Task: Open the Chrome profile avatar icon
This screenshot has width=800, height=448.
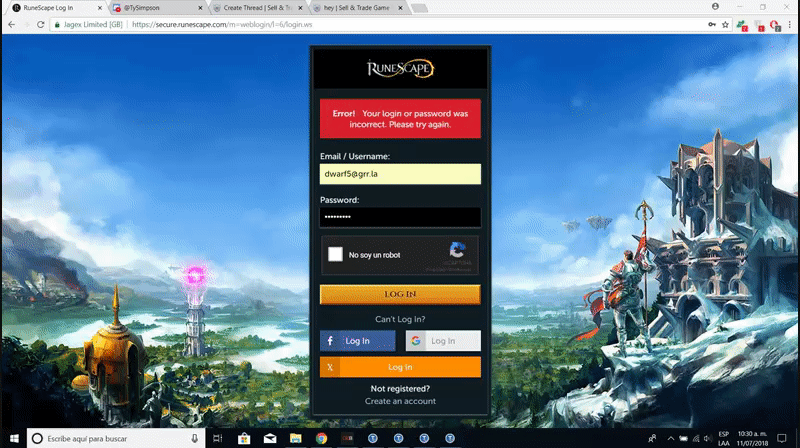Action: [715, 7]
